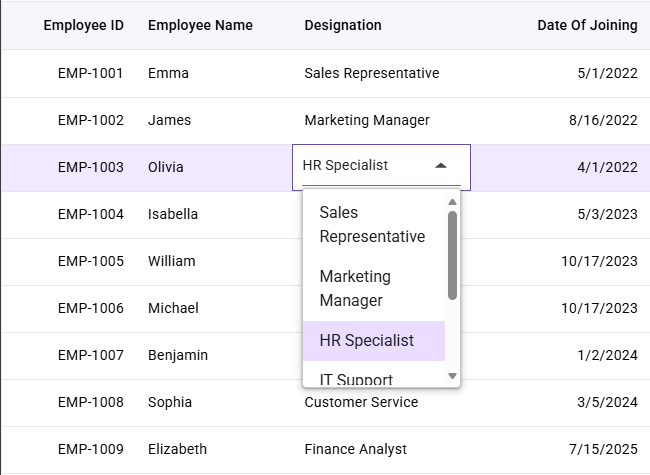Click Emma's Sales Representative designation cell
Screen dimensions: 650x475
(x=372, y=73)
